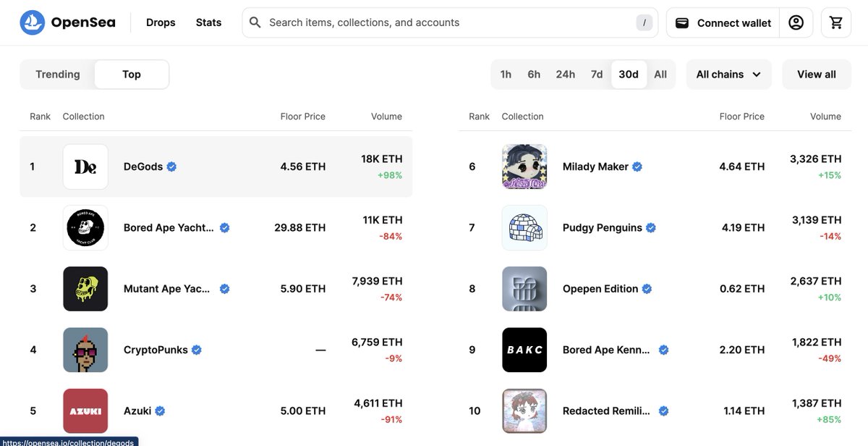
Task: Click the Pudgy Penguins igloo image
Action: (524, 227)
